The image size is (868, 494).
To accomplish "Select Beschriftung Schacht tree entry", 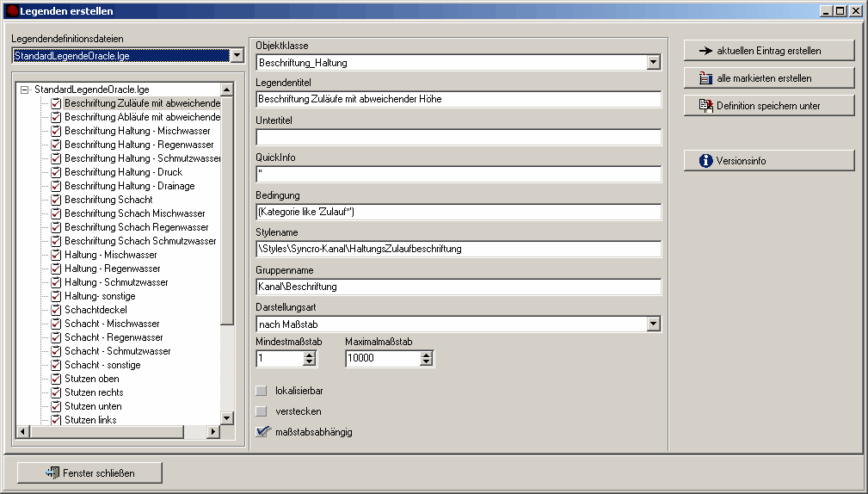I will [x=108, y=200].
